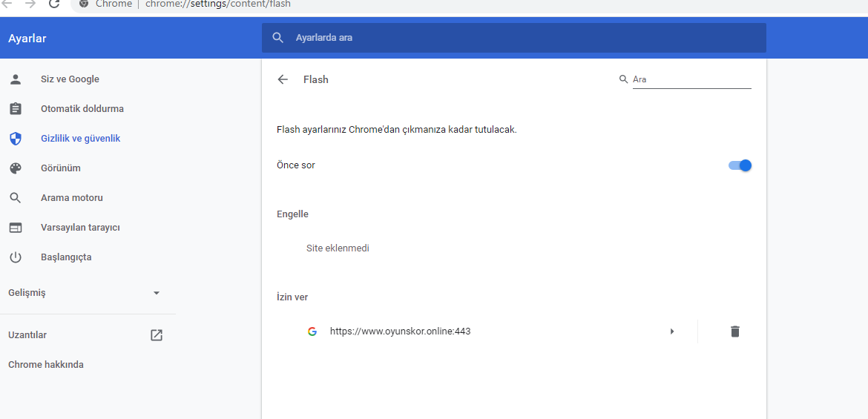This screenshot has height=419, width=868.
Task: Reload the page with the browser refresh icon
Action: 53,4
